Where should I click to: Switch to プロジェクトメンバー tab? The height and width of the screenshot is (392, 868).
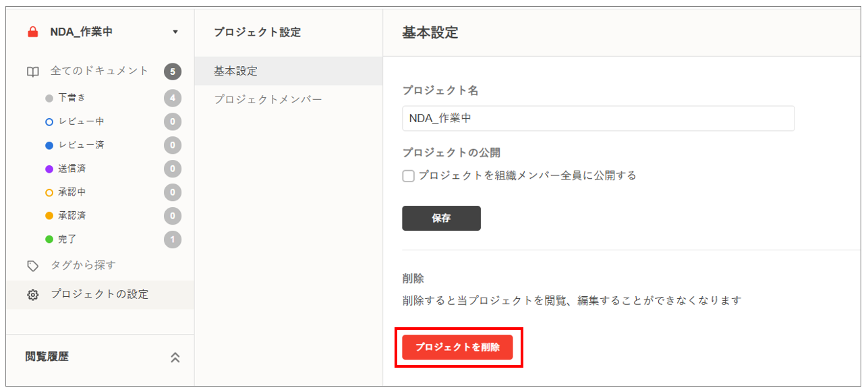(x=268, y=99)
